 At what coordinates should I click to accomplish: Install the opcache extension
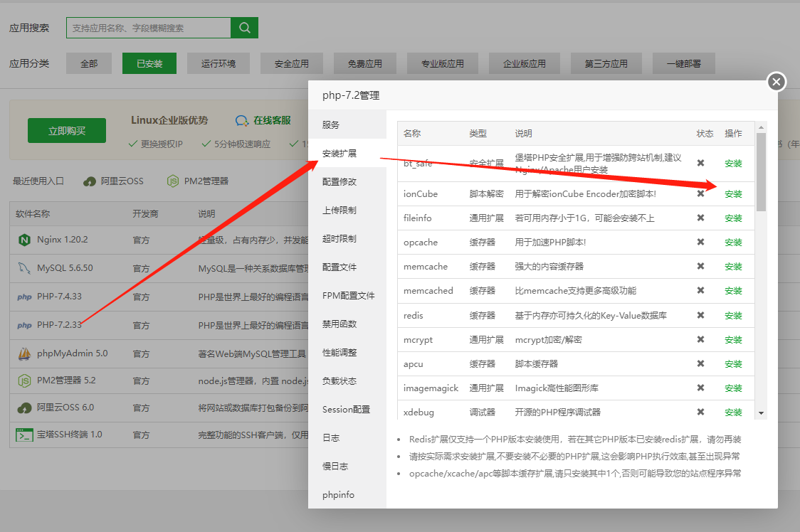click(733, 243)
